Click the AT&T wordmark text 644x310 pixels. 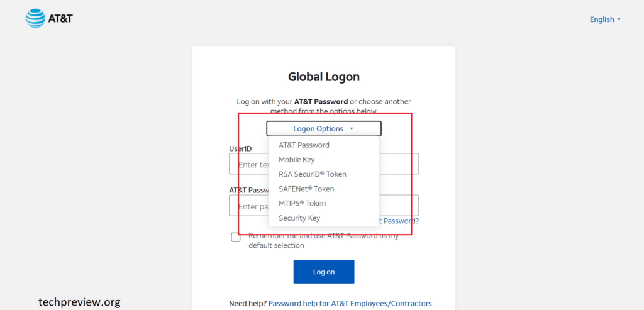(x=60, y=18)
